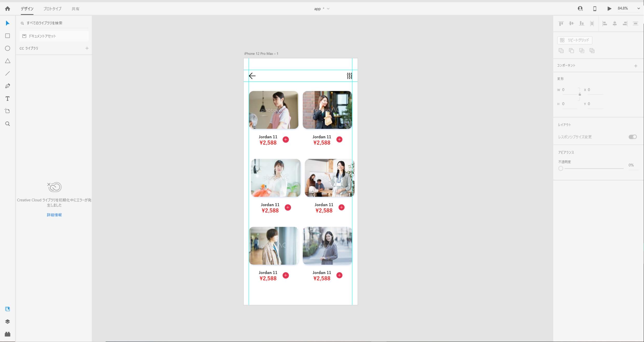Pick the Pen tool
This screenshot has width=644, height=342.
pos(8,86)
